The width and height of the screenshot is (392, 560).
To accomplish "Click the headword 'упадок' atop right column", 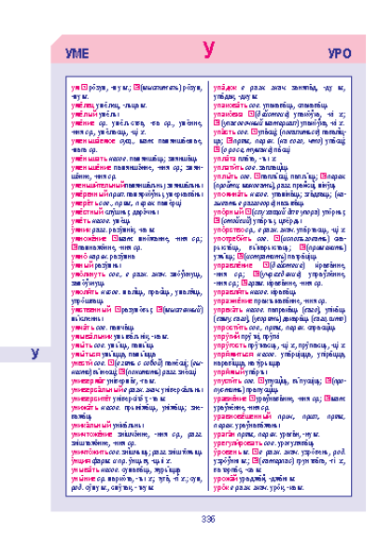I will 225,87.
